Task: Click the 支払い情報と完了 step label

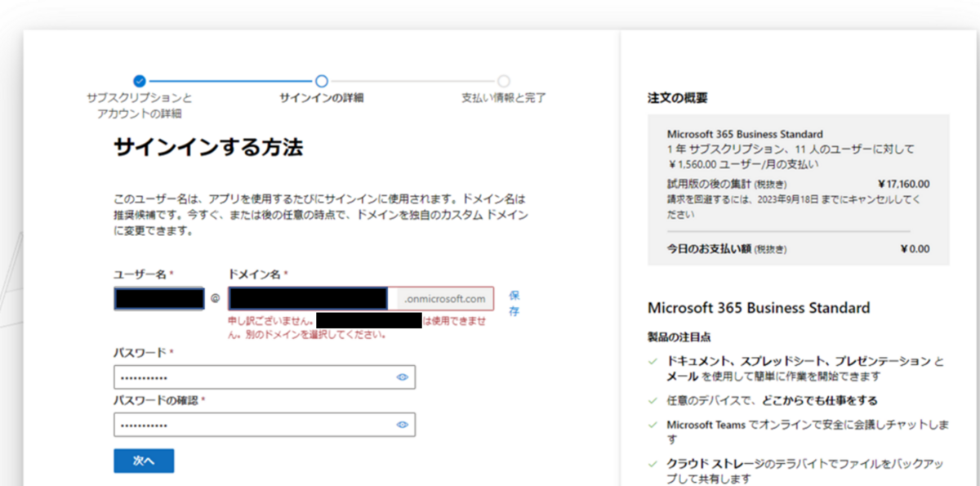Action: [x=504, y=98]
